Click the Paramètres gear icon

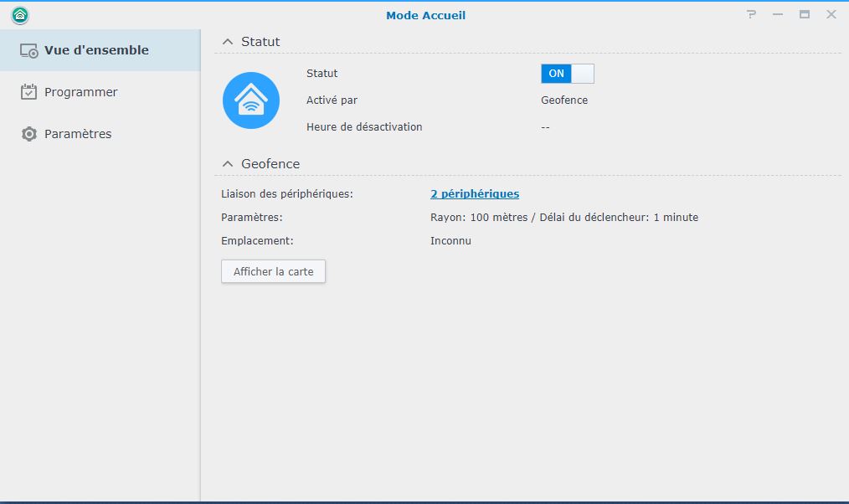click(x=29, y=134)
